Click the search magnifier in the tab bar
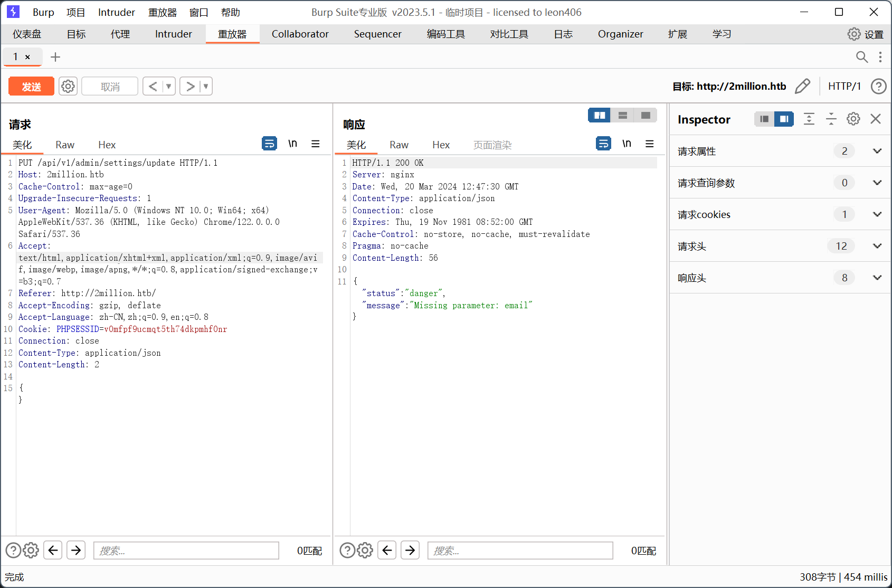Screen dimensions: 892x588 [x=861, y=57]
